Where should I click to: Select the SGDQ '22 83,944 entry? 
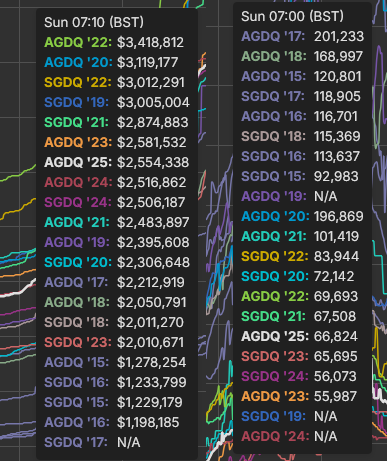coord(300,256)
